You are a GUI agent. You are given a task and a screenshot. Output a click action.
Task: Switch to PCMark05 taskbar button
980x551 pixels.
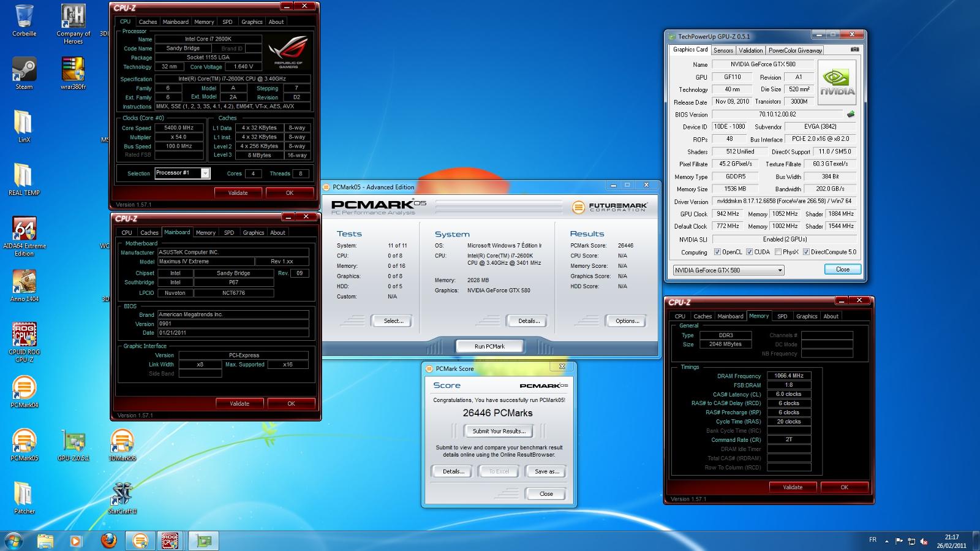(140, 541)
